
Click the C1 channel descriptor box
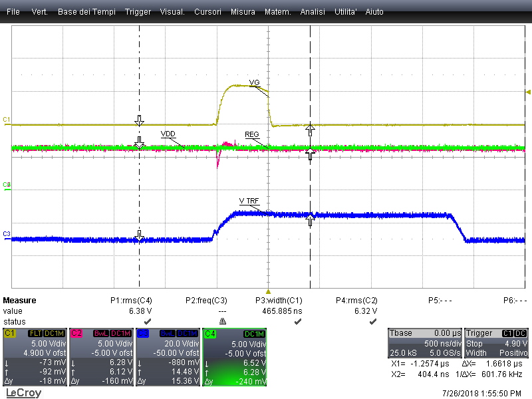pos(35,357)
